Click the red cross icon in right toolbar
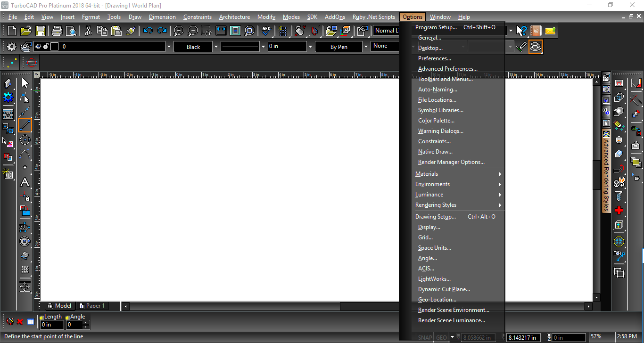This screenshot has width=644, height=343. [x=619, y=210]
